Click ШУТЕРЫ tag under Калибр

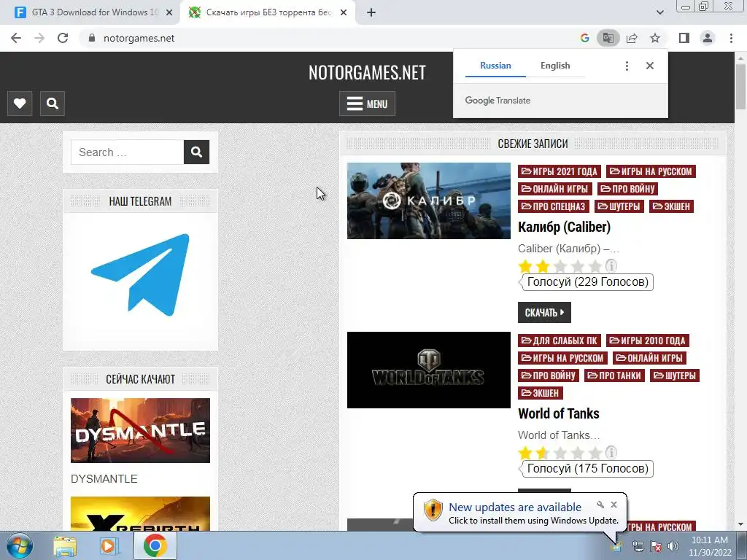pos(619,206)
